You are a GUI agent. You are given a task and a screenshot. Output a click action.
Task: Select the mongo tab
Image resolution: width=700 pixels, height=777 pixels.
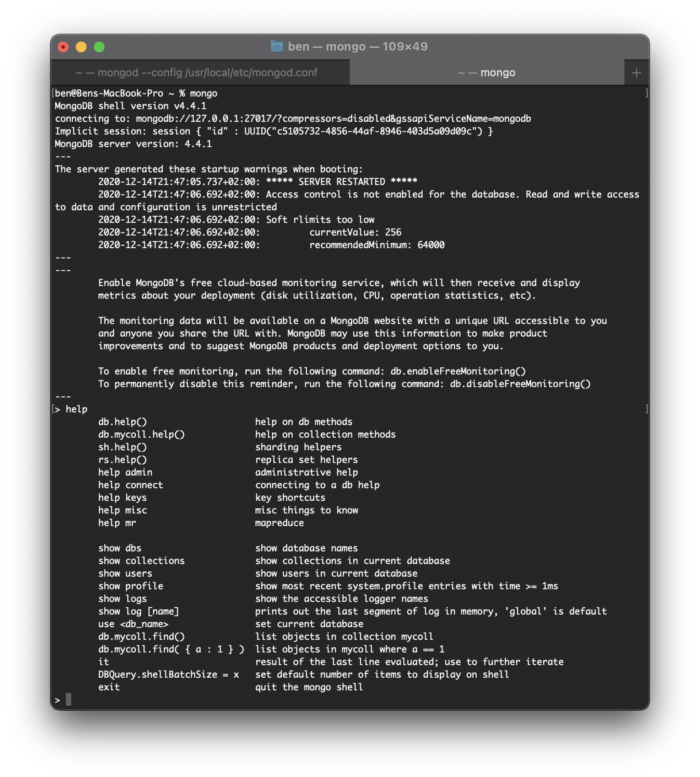[x=487, y=73]
